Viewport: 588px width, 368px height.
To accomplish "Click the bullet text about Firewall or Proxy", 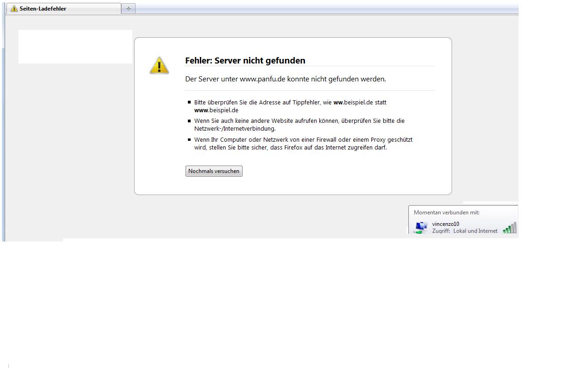I will tap(303, 144).
